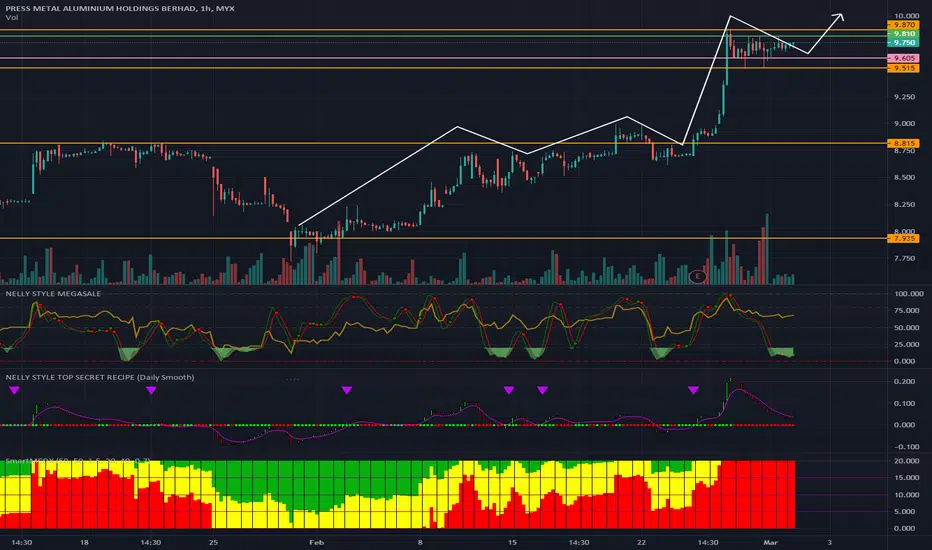Click the 75.000 value on the Megasale scale
This screenshot has width=932, height=550.
coord(907,311)
